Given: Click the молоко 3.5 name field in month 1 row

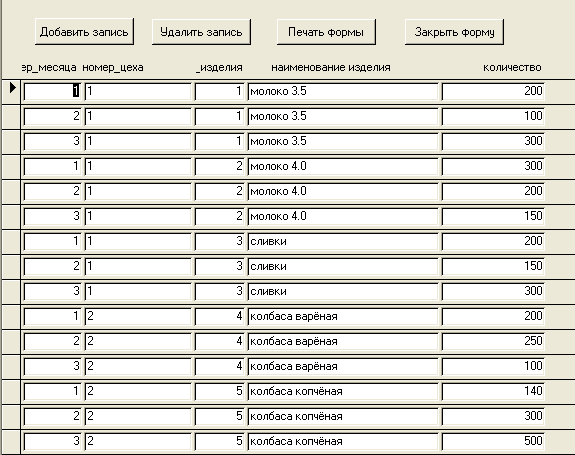Looking at the screenshot, I should click(343, 91).
